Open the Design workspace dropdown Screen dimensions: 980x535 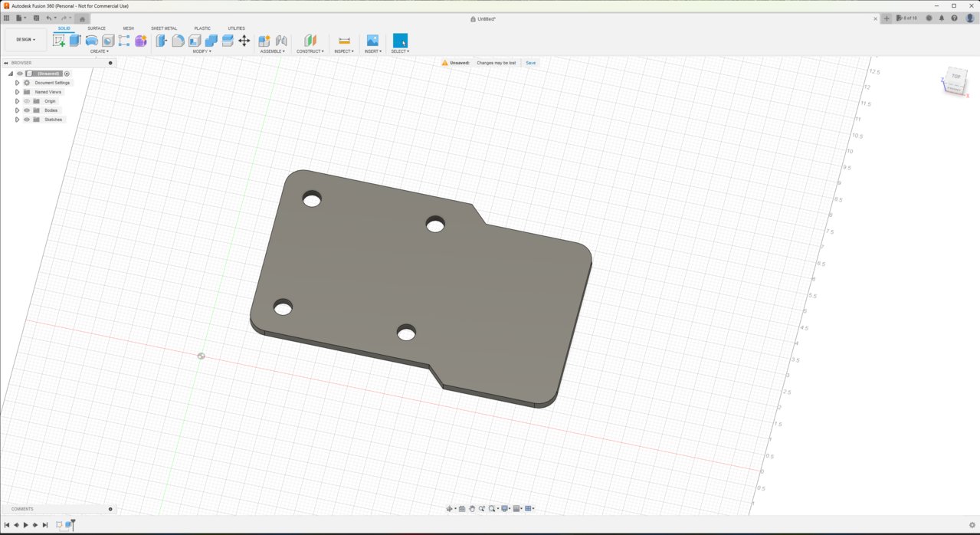pos(25,40)
